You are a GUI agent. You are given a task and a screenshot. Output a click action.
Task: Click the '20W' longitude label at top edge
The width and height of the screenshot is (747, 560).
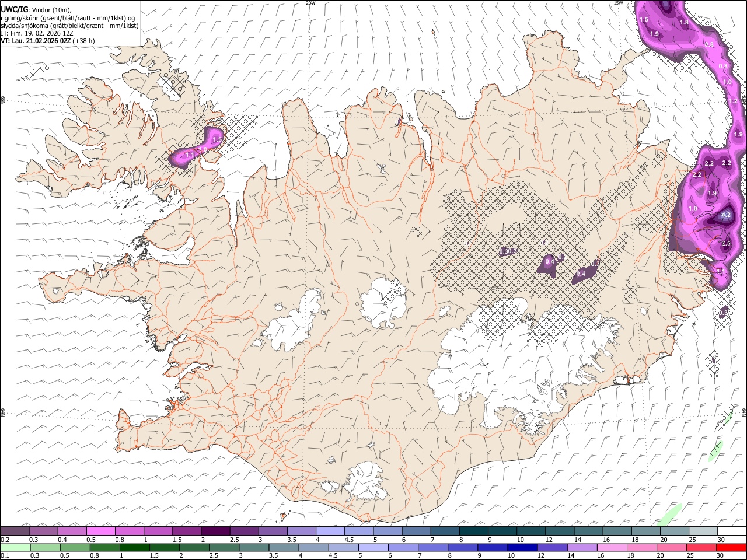tap(310, 3)
